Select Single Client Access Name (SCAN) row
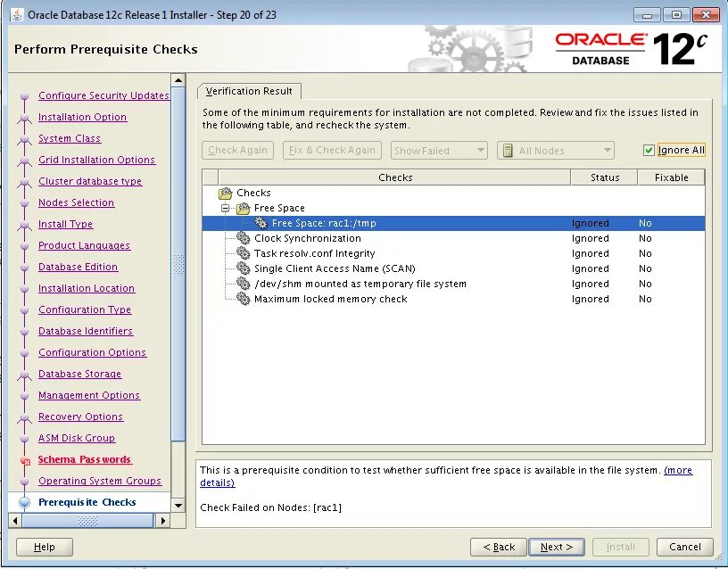 [453, 268]
